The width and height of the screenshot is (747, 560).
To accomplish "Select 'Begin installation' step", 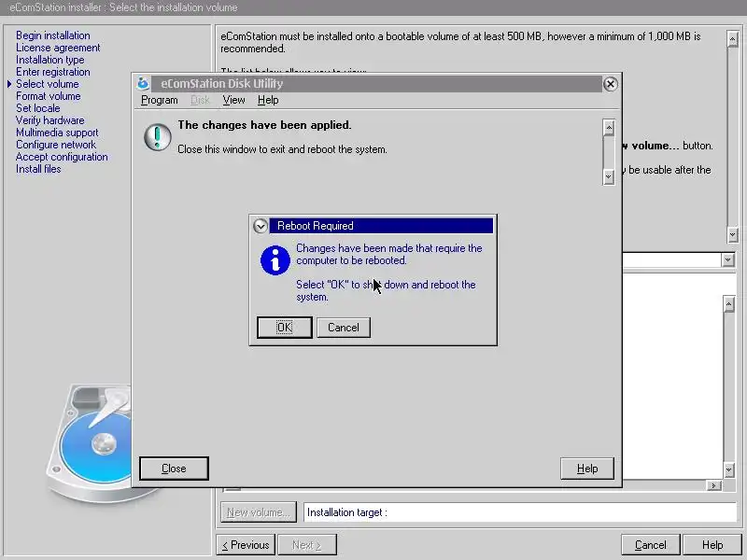I will (53, 35).
